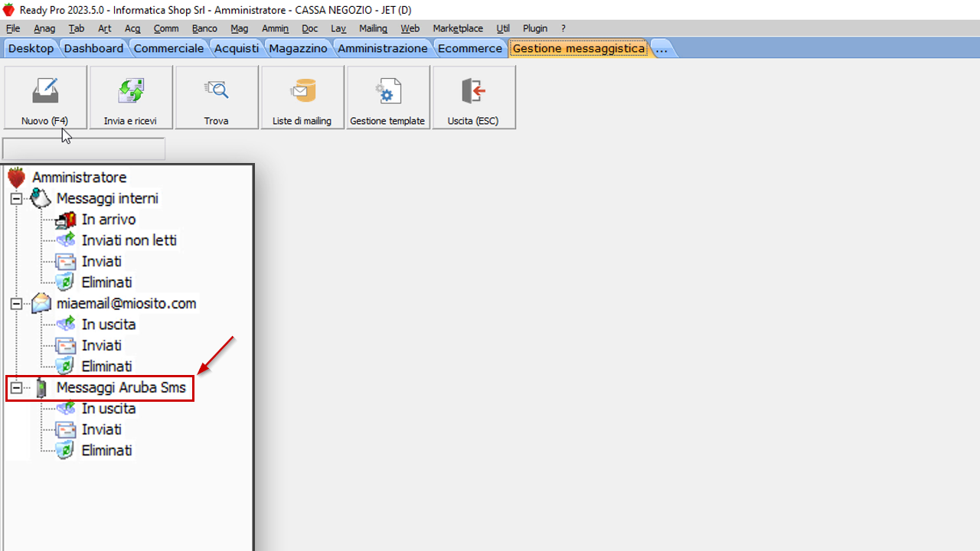The height and width of the screenshot is (551, 980).
Task: Select Messaggi interni folder label
Action: pos(107,198)
